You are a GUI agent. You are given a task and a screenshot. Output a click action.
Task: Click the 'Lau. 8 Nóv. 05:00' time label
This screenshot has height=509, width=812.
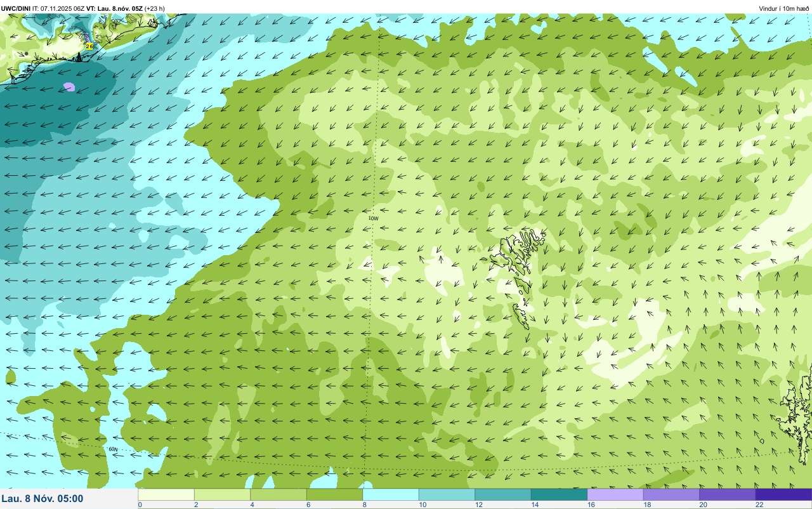coord(43,499)
